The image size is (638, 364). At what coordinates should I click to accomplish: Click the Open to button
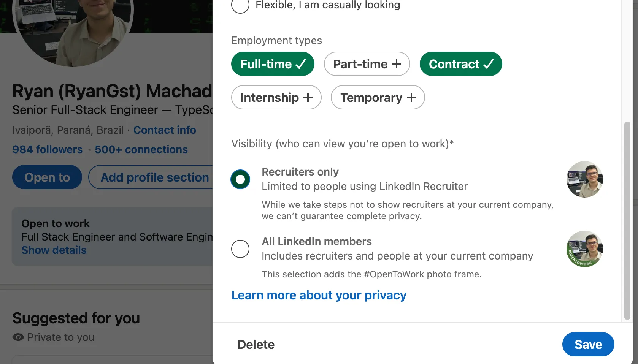pos(47,177)
